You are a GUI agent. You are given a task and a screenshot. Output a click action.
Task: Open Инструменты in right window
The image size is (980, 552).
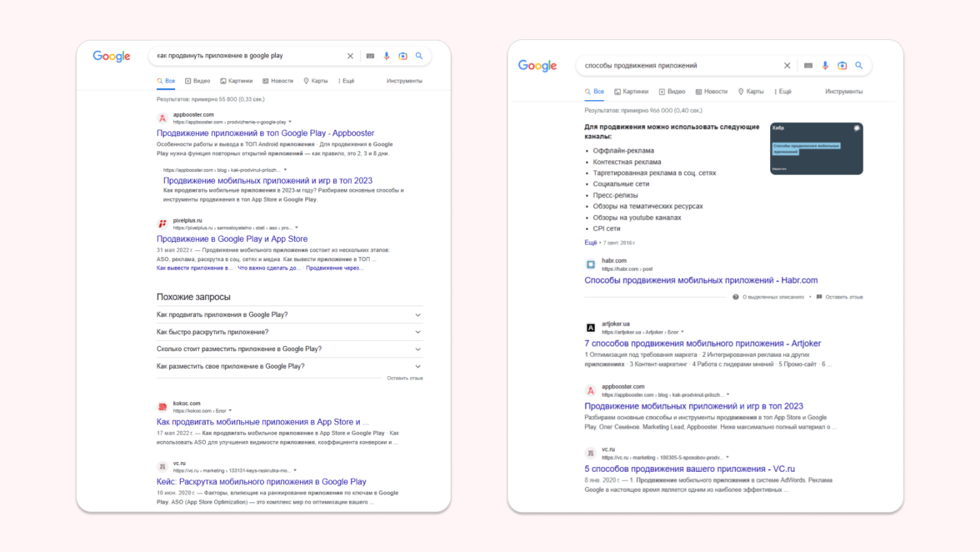[x=843, y=91]
